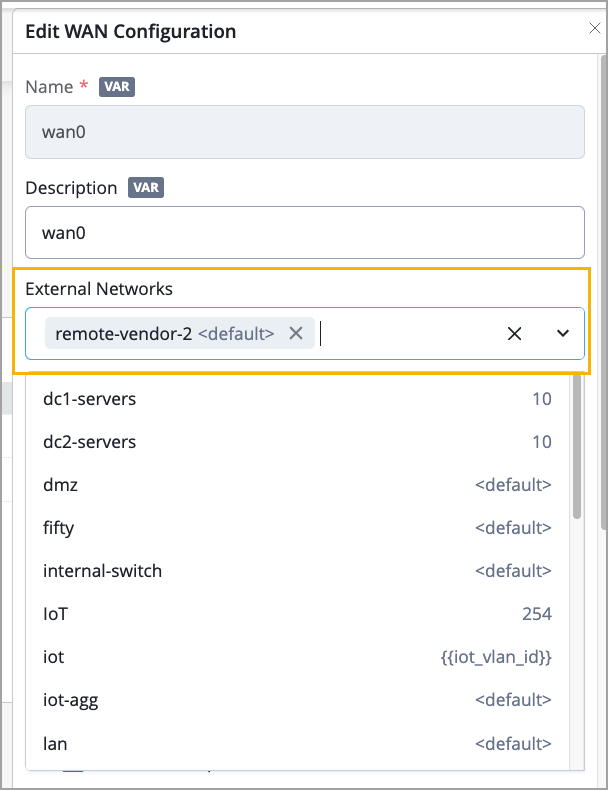Click into the Description text field
The width and height of the screenshot is (608, 790).
pos(304,233)
